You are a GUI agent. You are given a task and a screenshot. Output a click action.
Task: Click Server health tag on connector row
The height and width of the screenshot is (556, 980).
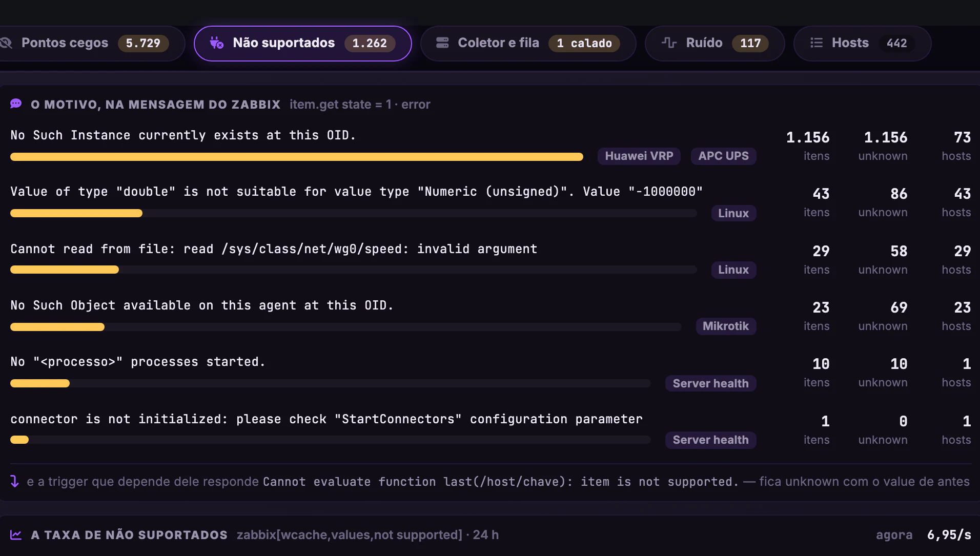pos(710,440)
